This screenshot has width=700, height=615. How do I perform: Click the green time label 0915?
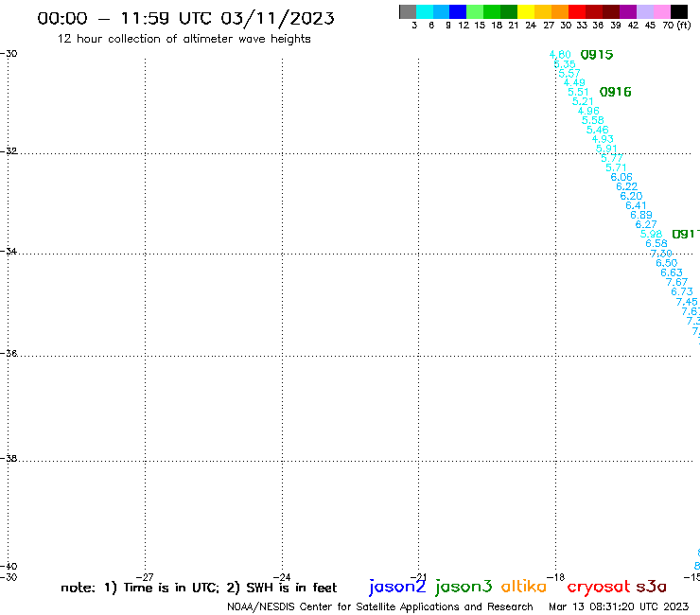(x=597, y=55)
